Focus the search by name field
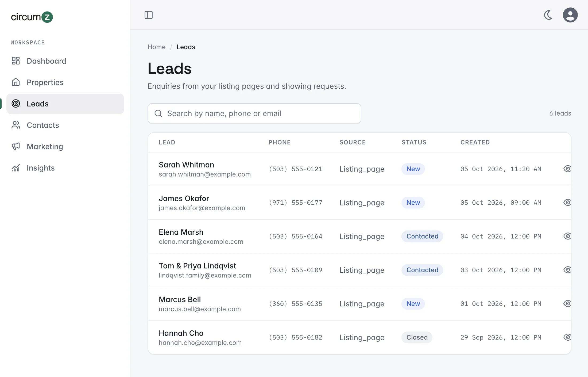Viewport: 588px width, 377px height. pyautogui.click(x=254, y=113)
